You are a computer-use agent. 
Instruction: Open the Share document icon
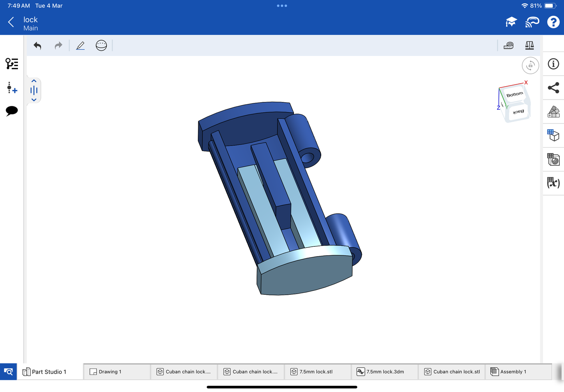(553, 88)
